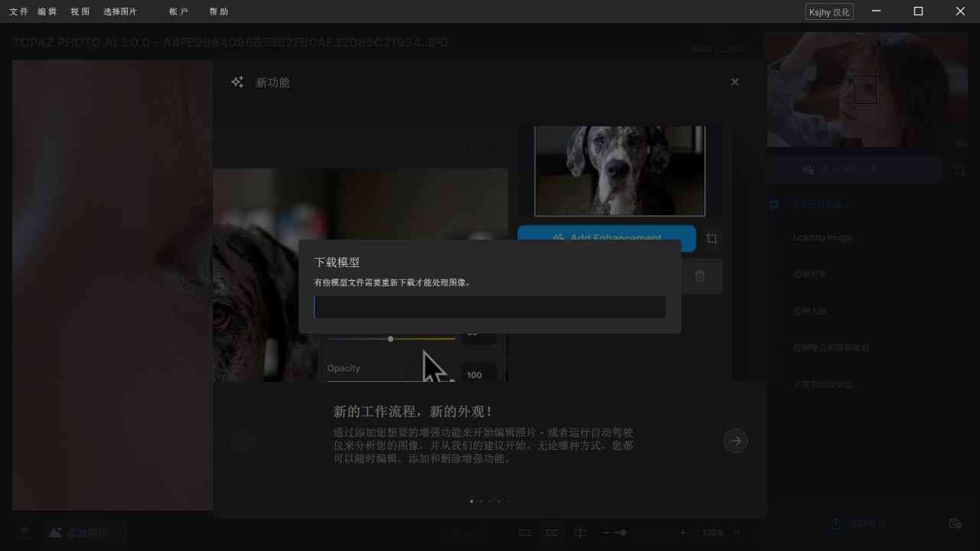Click the previous slide arrow in the tour

click(243, 441)
